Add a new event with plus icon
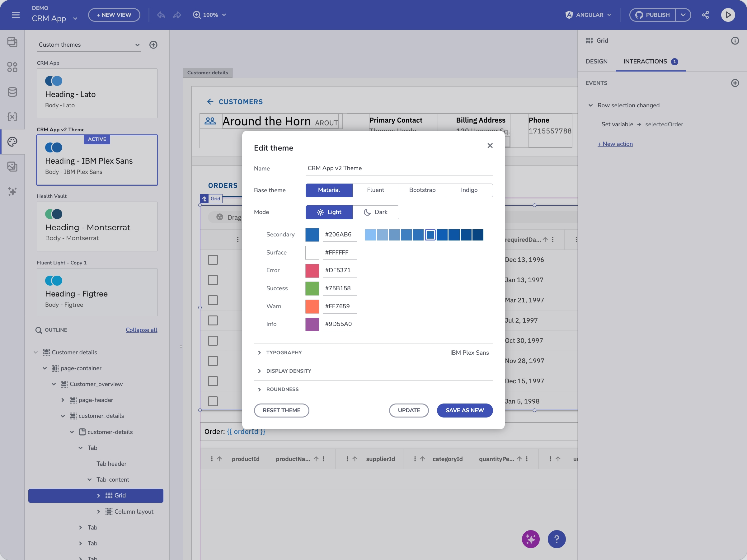 click(735, 83)
